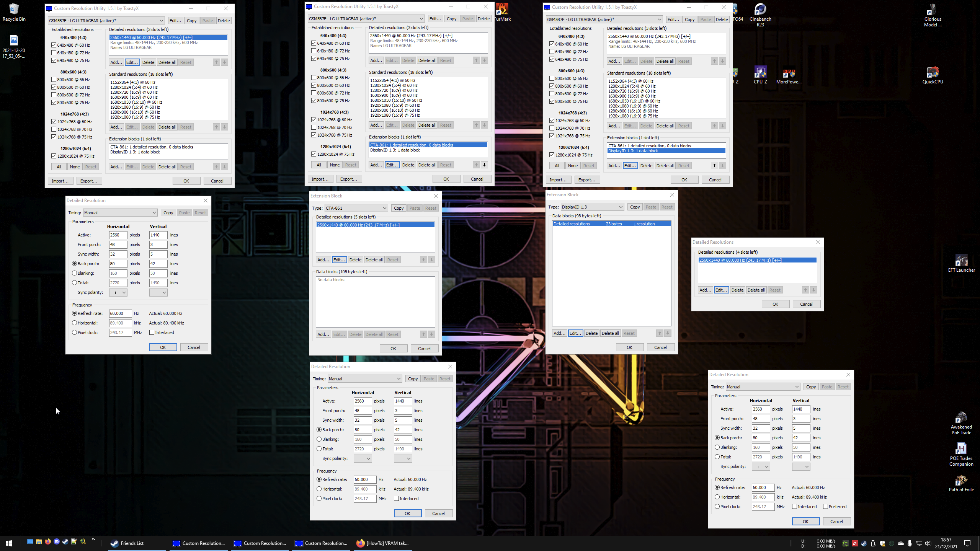The width and height of the screenshot is (980, 551).
Task: Open the QuickCPU desktop shortcut
Action: point(933,75)
